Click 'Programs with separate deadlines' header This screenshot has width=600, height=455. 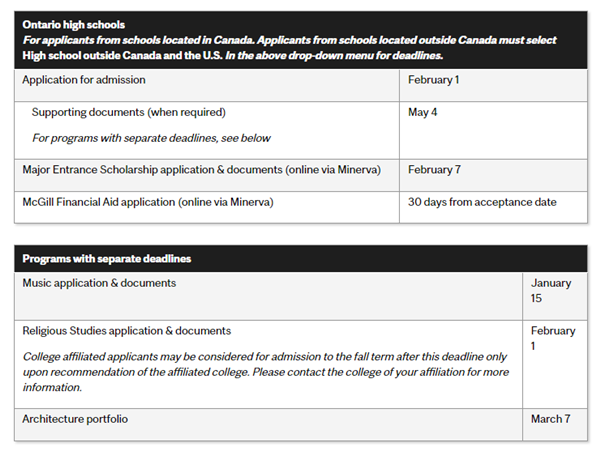(107, 259)
